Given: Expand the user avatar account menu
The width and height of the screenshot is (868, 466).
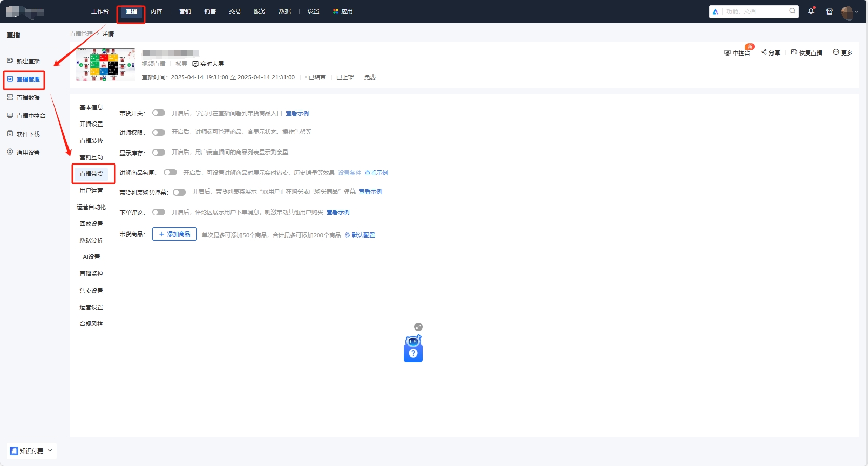Looking at the screenshot, I should coord(849,12).
